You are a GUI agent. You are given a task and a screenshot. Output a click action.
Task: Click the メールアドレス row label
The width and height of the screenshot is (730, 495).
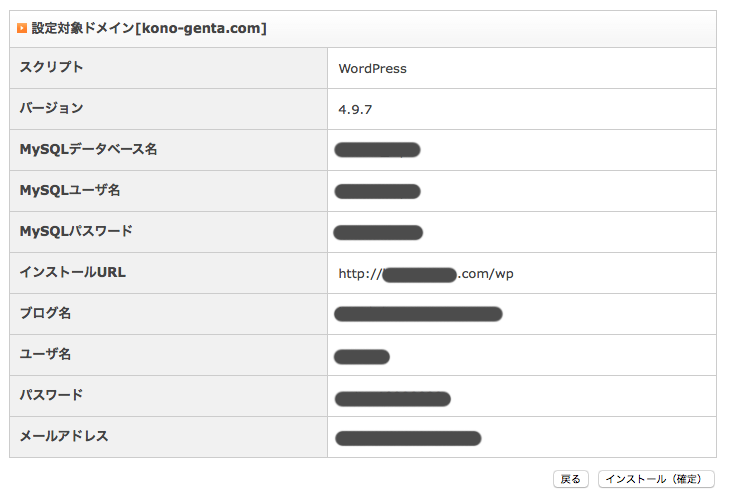click(x=64, y=436)
